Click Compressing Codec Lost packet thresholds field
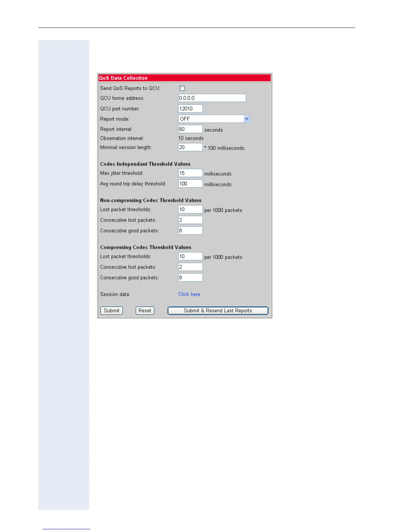This screenshot has height=532, width=411. pos(190,257)
